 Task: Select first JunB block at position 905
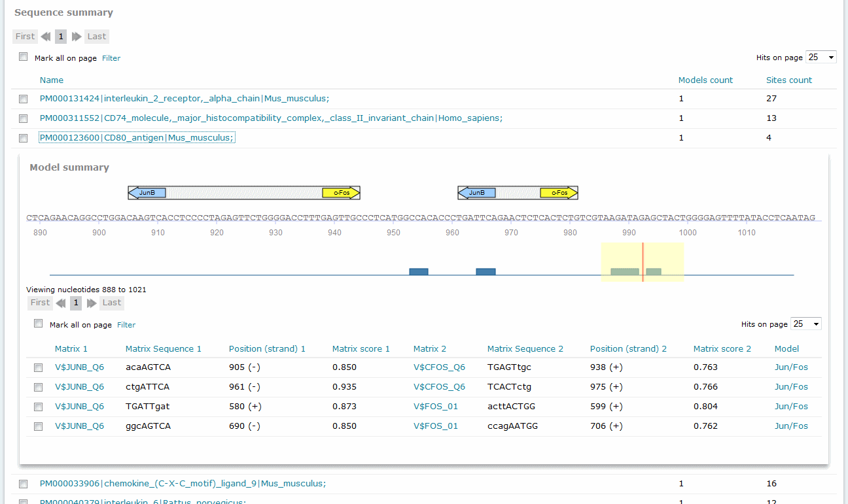pos(147,193)
